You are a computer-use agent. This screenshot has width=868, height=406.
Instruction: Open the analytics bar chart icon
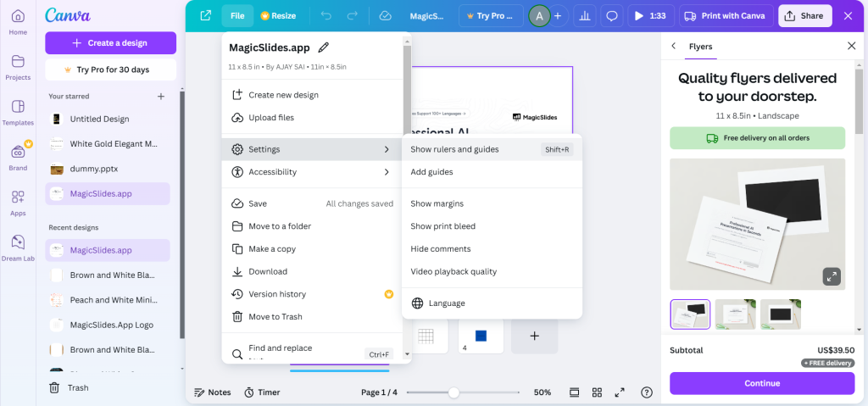point(585,16)
